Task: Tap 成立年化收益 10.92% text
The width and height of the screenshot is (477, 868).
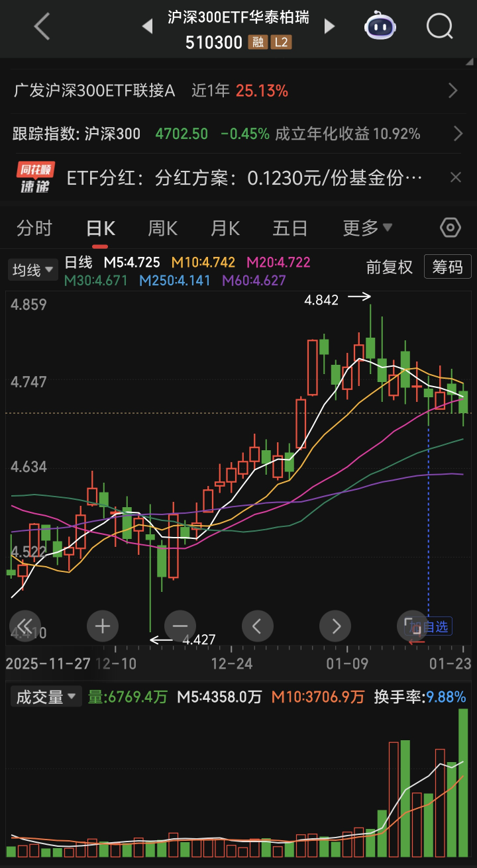Action: click(348, 134)
